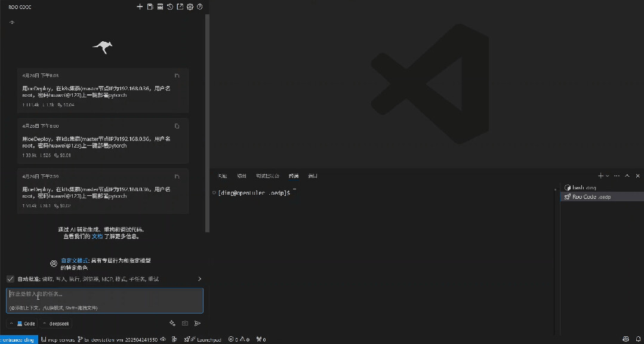Copy the first task's prompt from 下午8:03
Viewport: 644px width, 344px height.
177,76
